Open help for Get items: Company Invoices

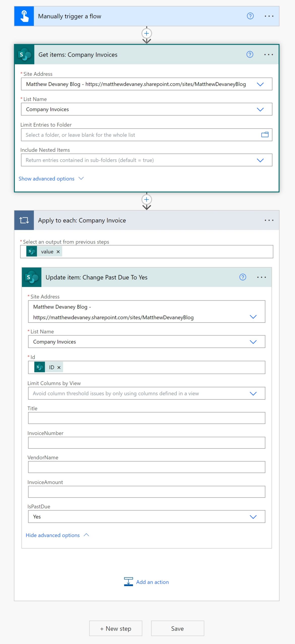(250, 54)
